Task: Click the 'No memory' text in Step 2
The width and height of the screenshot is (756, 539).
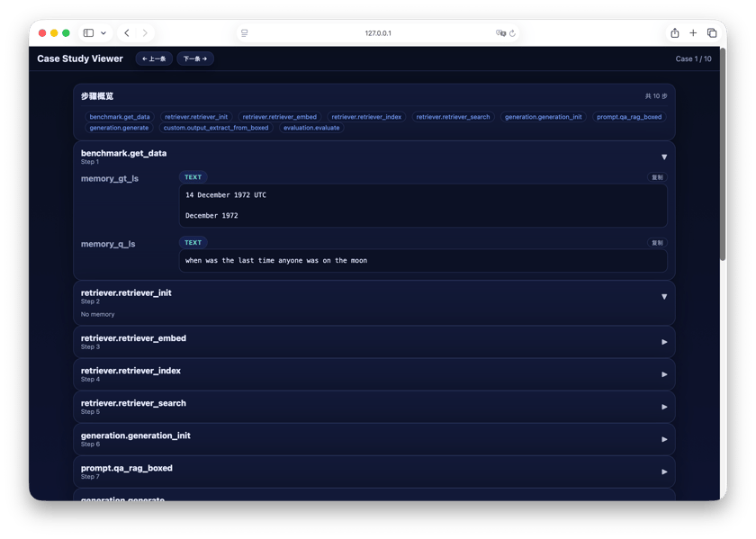Action: click(98, 314)
